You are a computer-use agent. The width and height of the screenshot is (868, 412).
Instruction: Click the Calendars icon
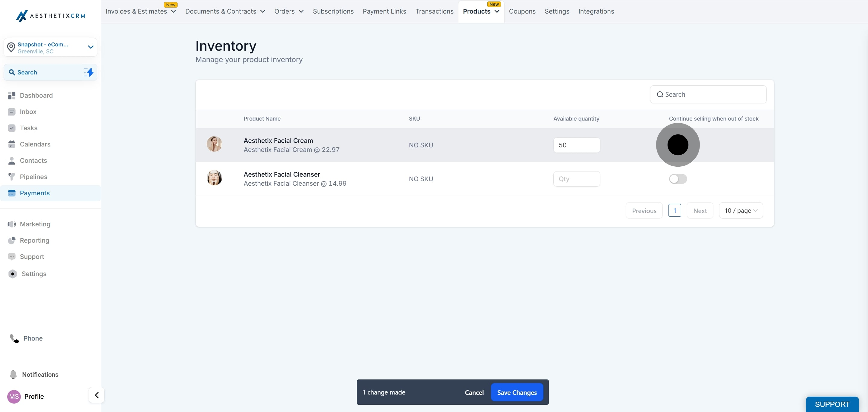12,144
